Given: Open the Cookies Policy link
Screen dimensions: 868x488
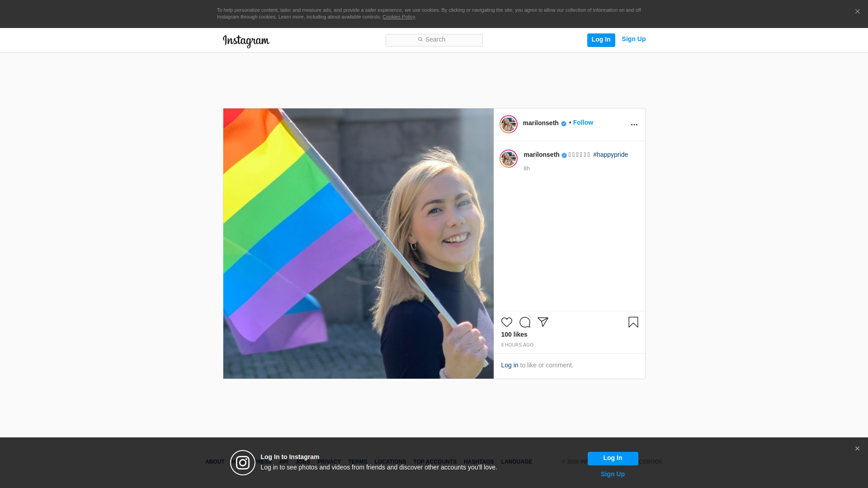Looking at the screenshot, I should [398, 17].
